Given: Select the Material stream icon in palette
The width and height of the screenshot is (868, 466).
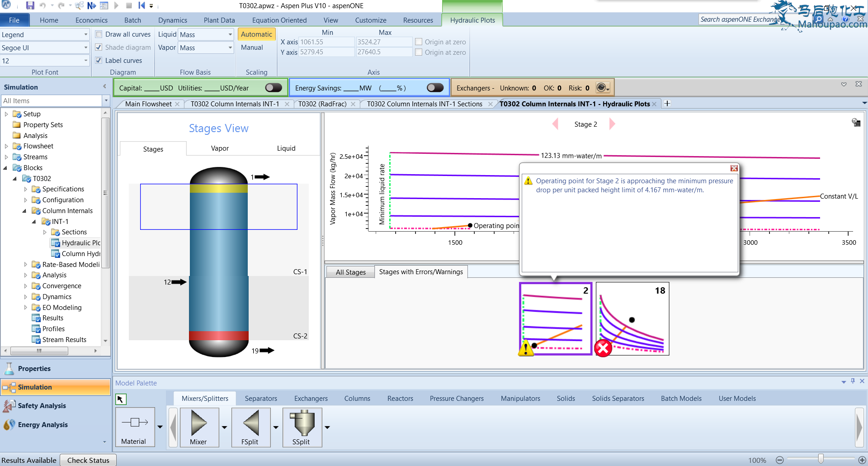Looking at the screenshot, I should point(135,427).
